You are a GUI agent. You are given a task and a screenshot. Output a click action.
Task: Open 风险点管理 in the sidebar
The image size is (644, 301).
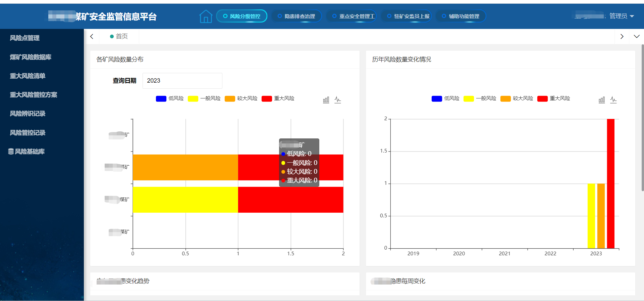click(24, 38)
